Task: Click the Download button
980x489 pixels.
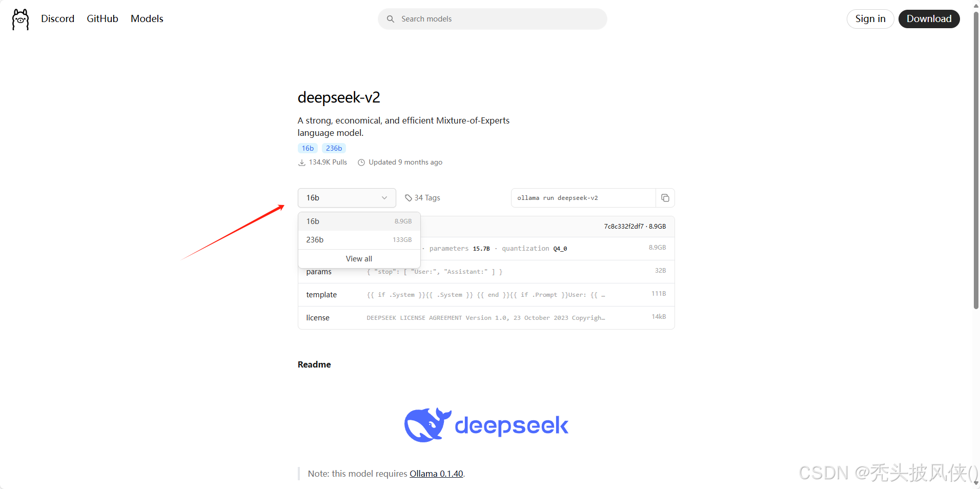Action: (x=929, y=19)
